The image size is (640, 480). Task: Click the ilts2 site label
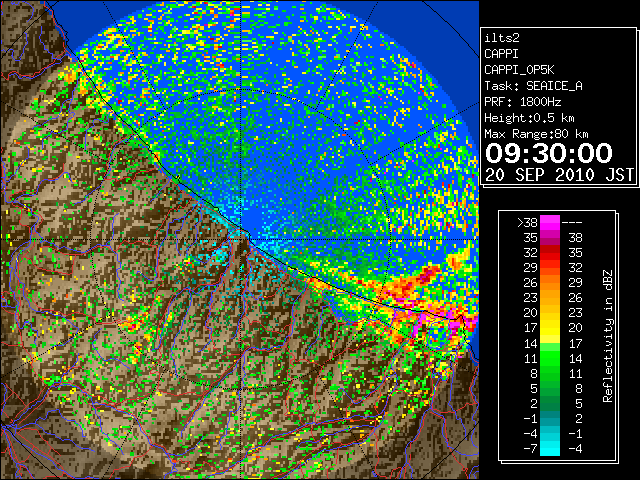(x=502, y=38)
